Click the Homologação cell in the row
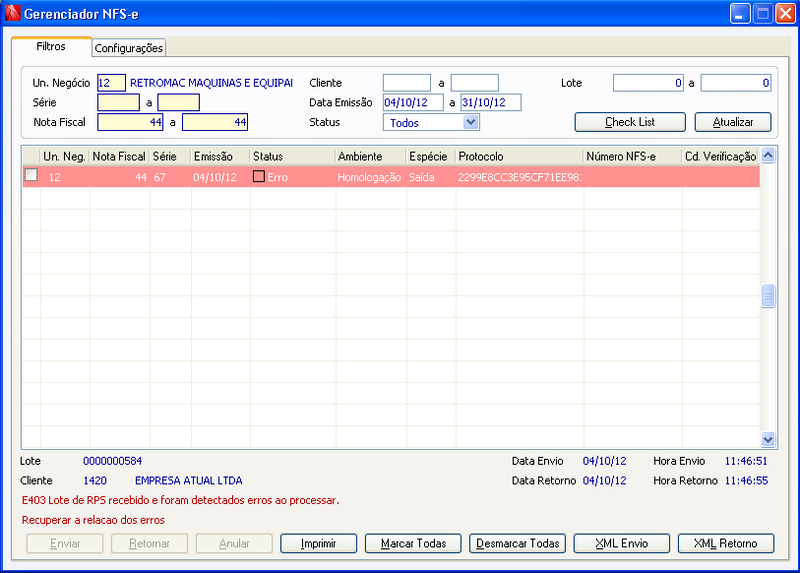 [x=369, y=177]
